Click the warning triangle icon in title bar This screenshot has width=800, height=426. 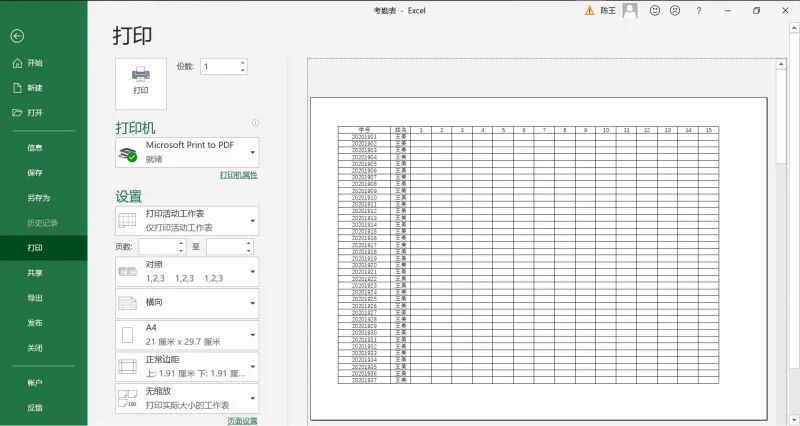coord(589,11)
